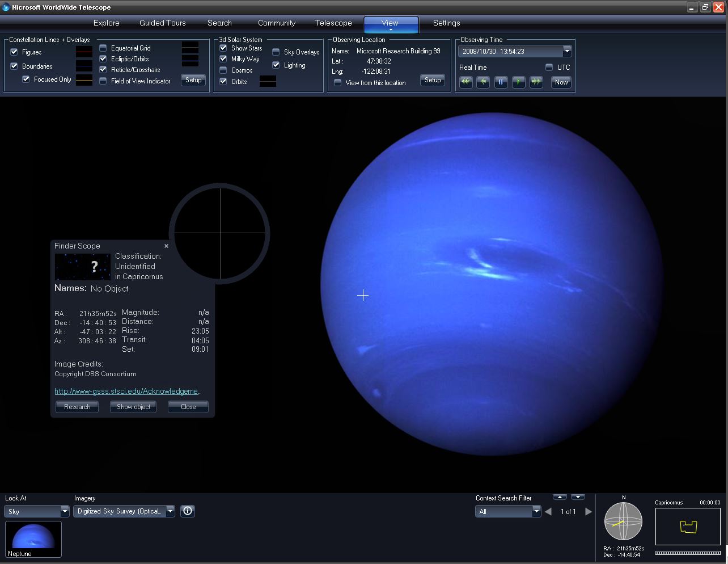The width and height of the screenshot is (728, 564).
Task: Open the gsss.stsci.edu acknowledgements link
Action: 128,391
